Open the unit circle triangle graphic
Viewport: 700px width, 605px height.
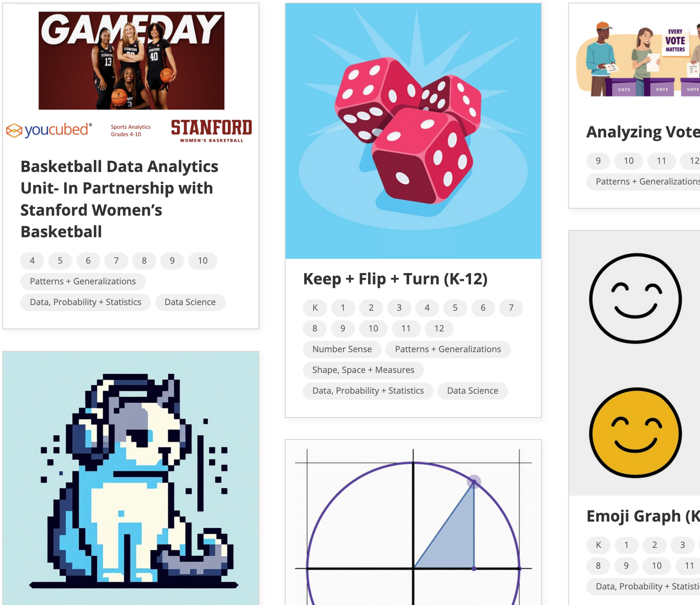(413, 522)
